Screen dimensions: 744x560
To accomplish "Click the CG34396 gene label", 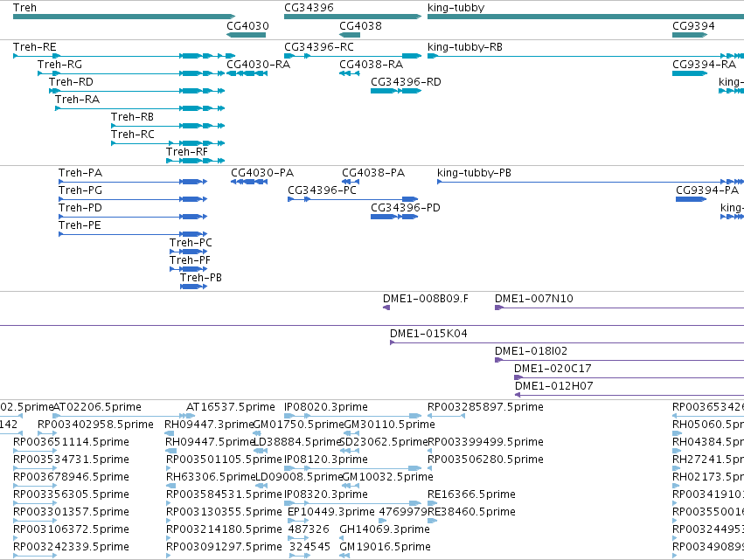I will (x=309, y=8).
